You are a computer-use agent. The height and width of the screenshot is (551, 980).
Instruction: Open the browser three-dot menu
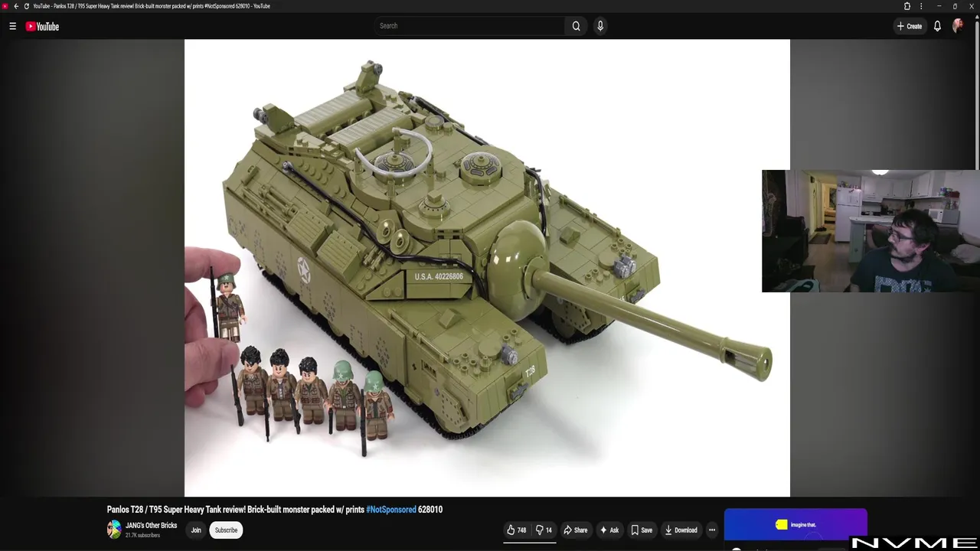pos(921,6)
